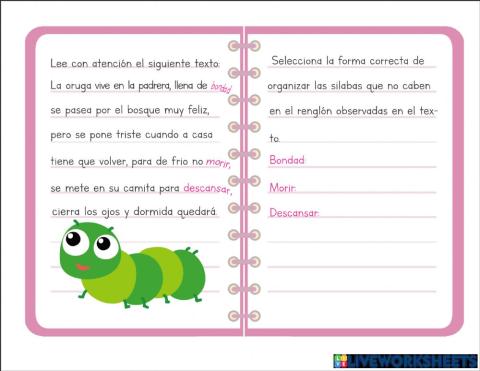
Task: Click the line 'La oruga vive en la pradera, llena de'
Action: click(x=129, y=86)
